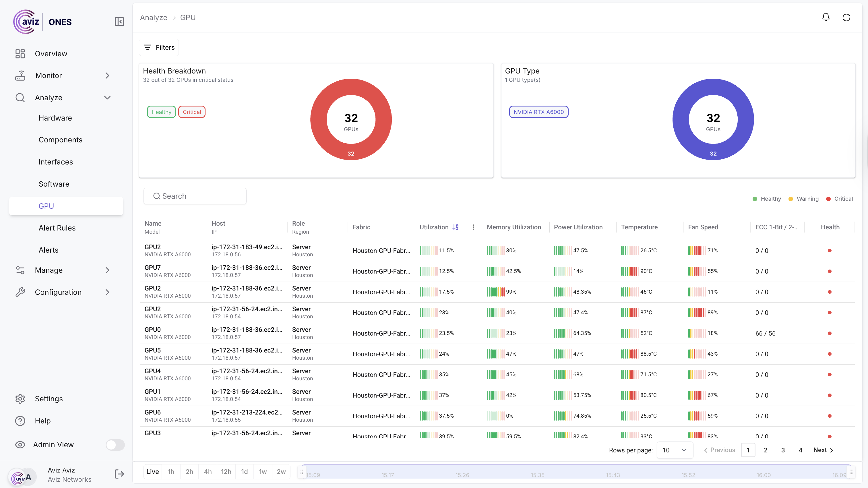Open the notifications bell
The height and width of the screenshot is (488, 868).
[x=826, y=17]
